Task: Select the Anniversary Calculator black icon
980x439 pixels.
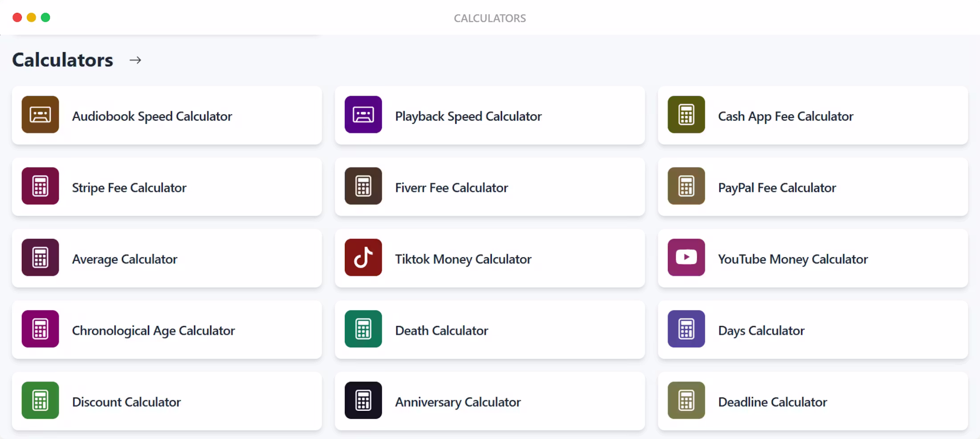Action: point(363,400)
